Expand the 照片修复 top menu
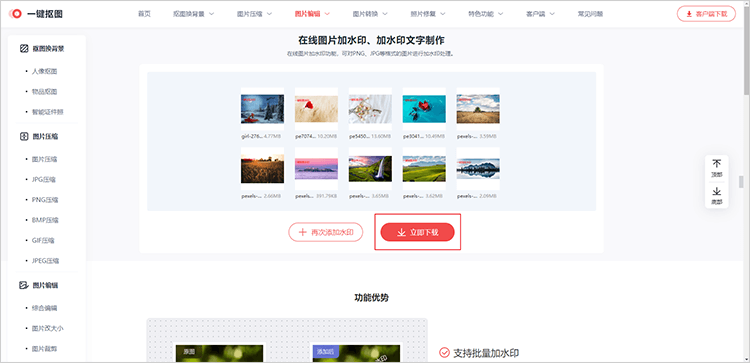The image size is (750, 363). click(x=428, y=14)
